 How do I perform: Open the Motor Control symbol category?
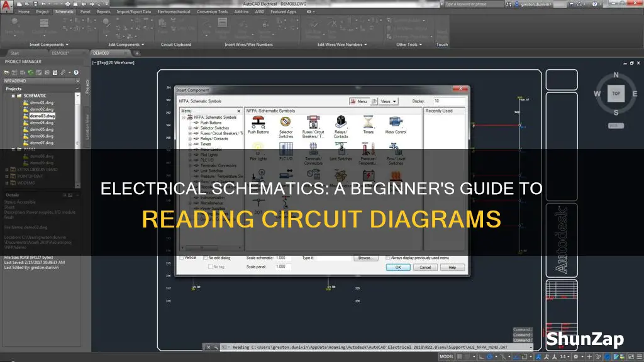(x=396, y=125)
